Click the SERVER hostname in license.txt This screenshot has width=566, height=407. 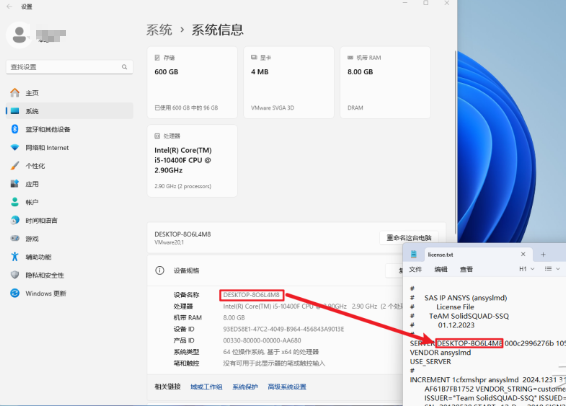point(469,343)
